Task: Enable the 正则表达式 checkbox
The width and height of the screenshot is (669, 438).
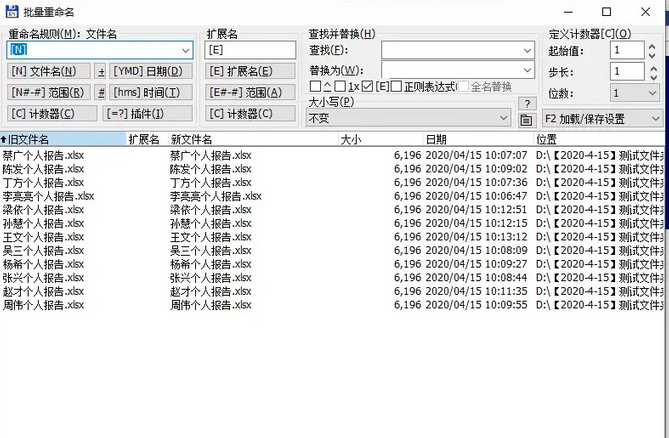Action: [397, 87]
